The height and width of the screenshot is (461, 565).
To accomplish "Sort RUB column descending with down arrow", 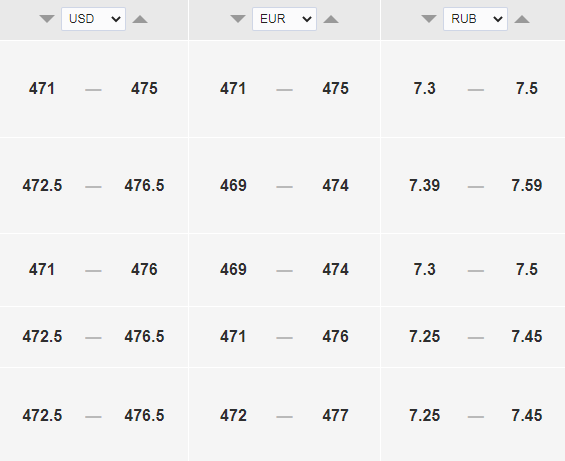I will 429,19.
